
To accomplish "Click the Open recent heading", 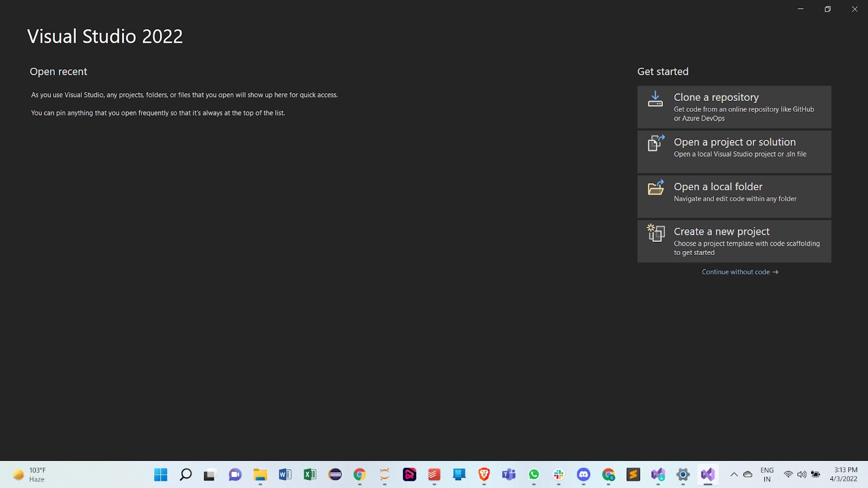I will click(x=59, y=72).
